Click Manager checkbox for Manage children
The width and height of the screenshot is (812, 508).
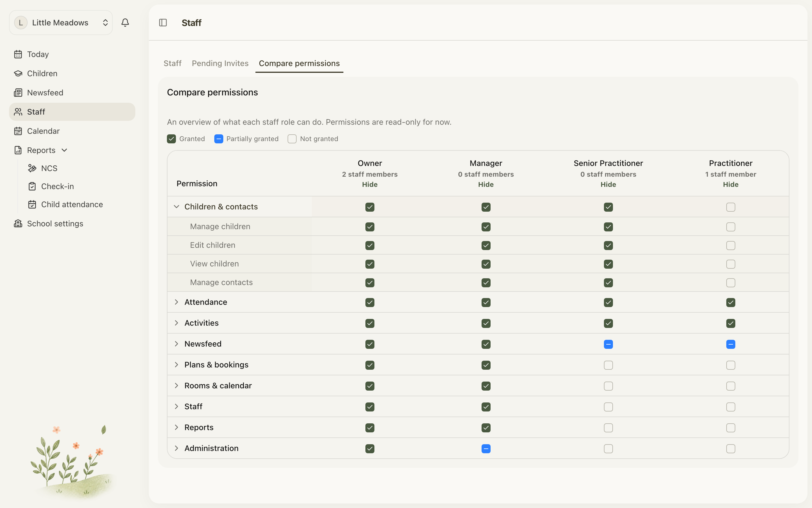[486, 227]
